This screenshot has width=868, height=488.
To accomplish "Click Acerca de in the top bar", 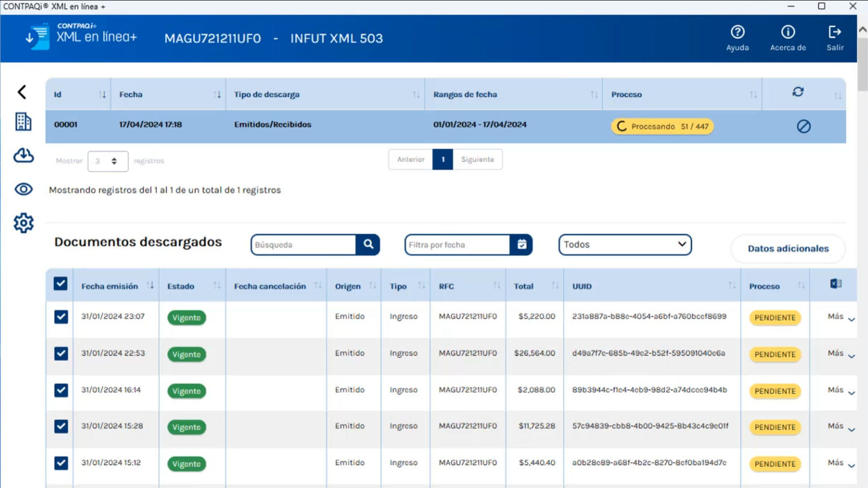I will coord(787,38).
